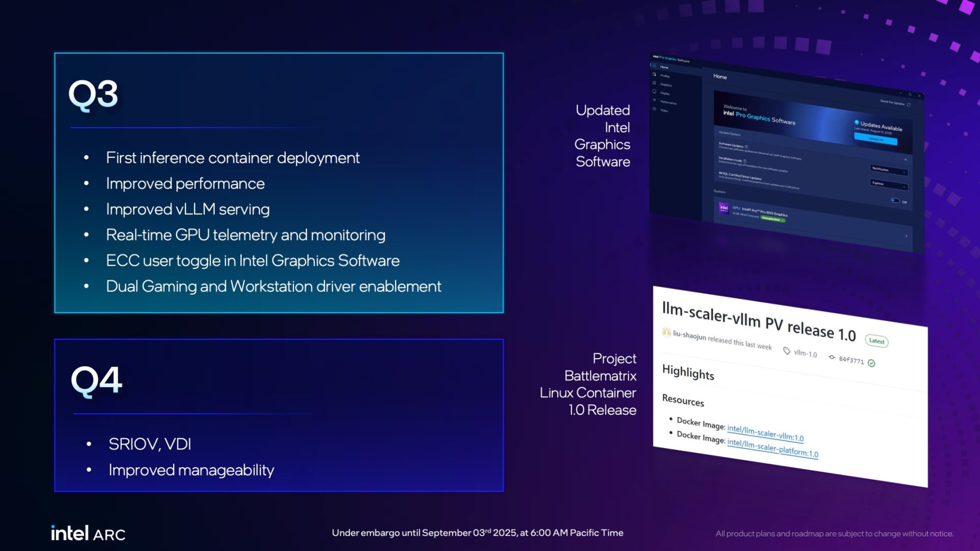Viewport: 980px width, 551px height.
Task: Collapse the Installation mode section chevron
Action: (906, 160)
